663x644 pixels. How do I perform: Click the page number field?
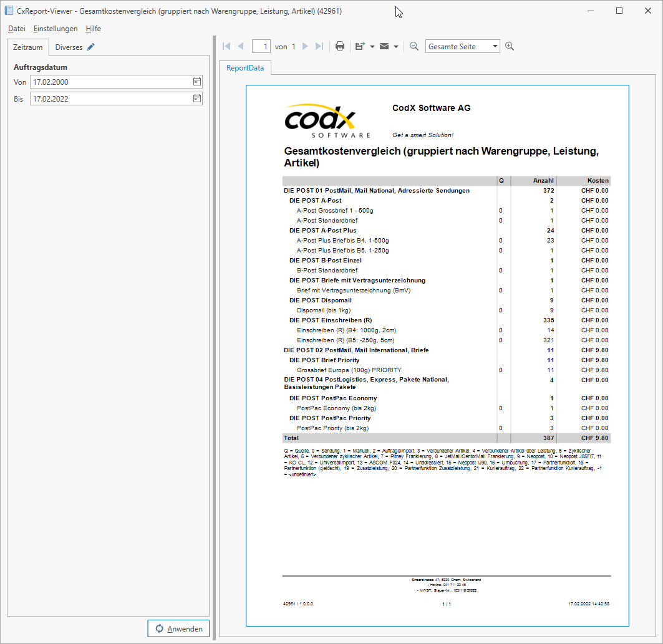(x=261, y=47)
